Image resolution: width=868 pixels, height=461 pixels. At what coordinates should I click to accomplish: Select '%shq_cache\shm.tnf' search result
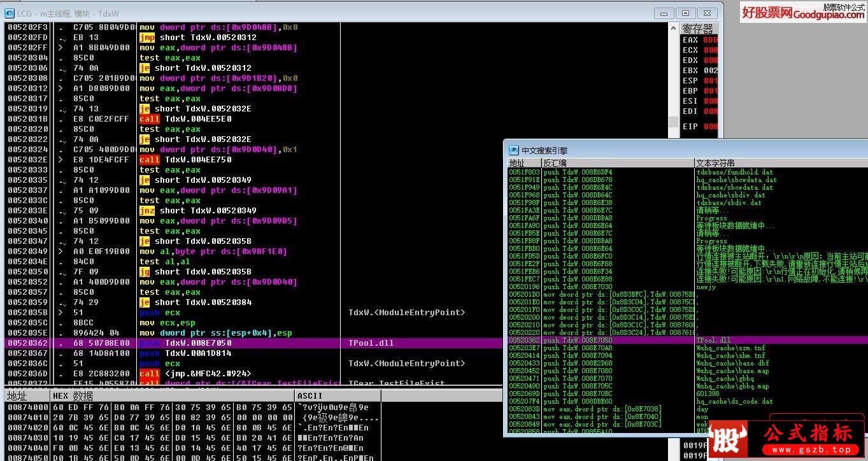coord(731,355)
